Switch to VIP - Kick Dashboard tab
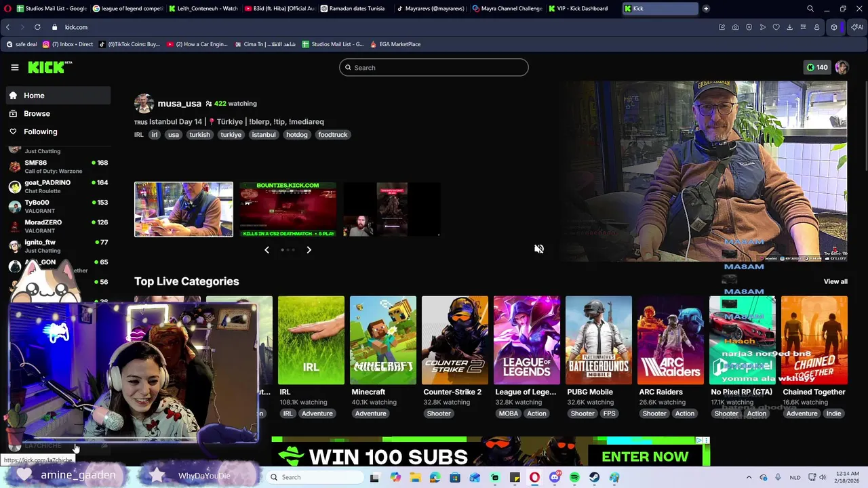This screenshot has height=488, width=868. [584, 9]
